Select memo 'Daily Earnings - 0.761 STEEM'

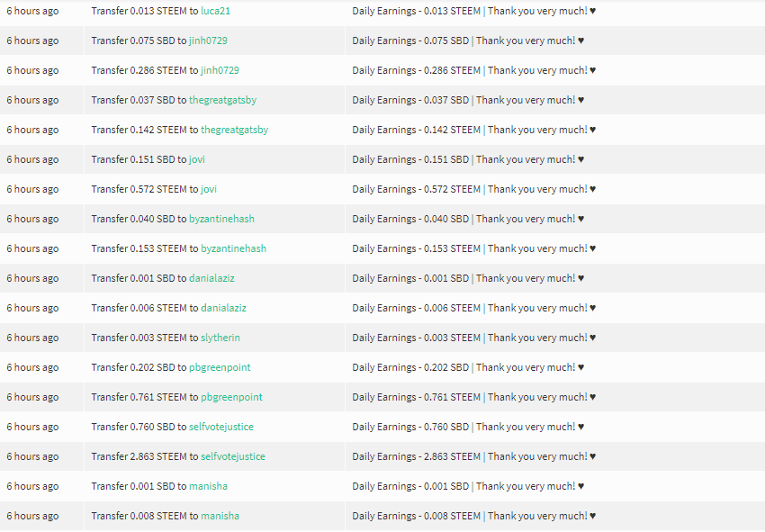[416, 397]
